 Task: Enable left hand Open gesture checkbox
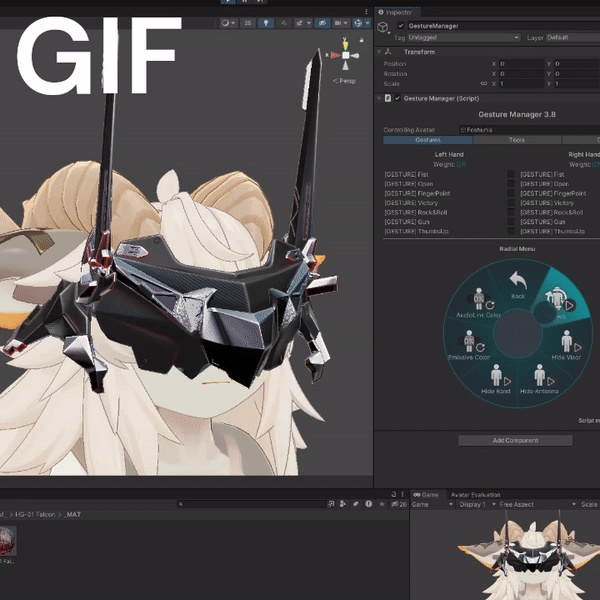tap(511, 184)
